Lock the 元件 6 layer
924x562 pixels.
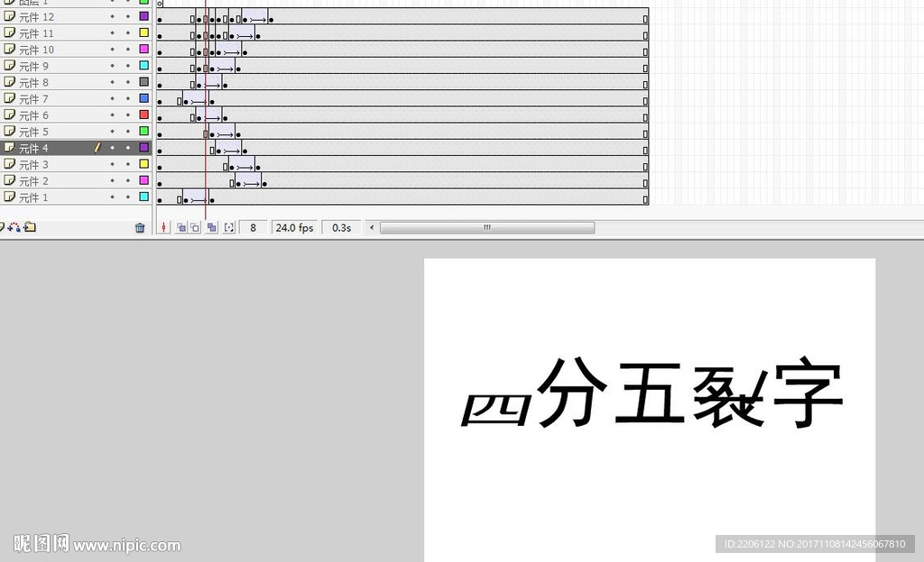point(128,115)
